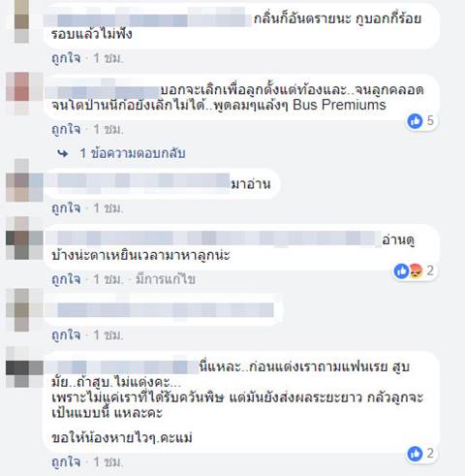
Task: Click ถูกใจ under the อ่านดู comment
Action: click(x=66, y=279)
